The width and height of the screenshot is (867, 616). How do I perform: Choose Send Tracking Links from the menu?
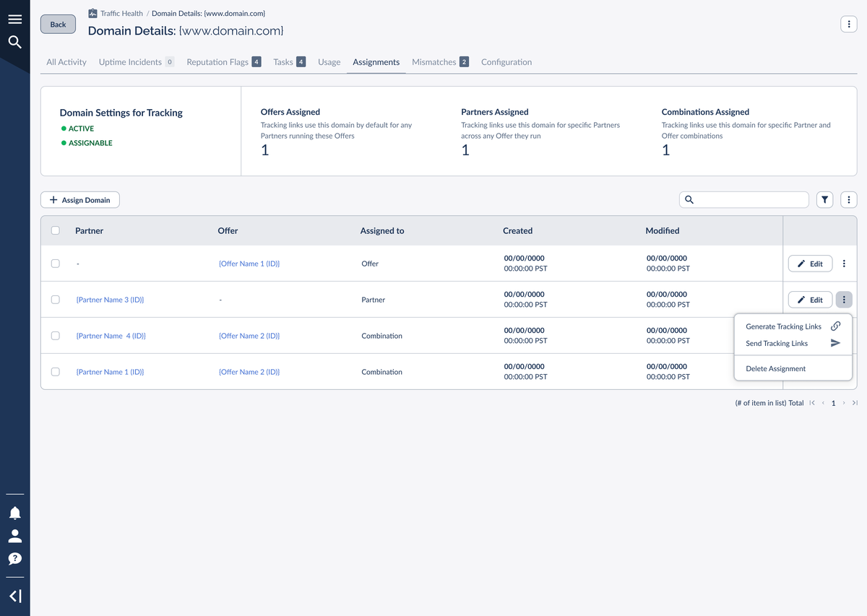793,344
